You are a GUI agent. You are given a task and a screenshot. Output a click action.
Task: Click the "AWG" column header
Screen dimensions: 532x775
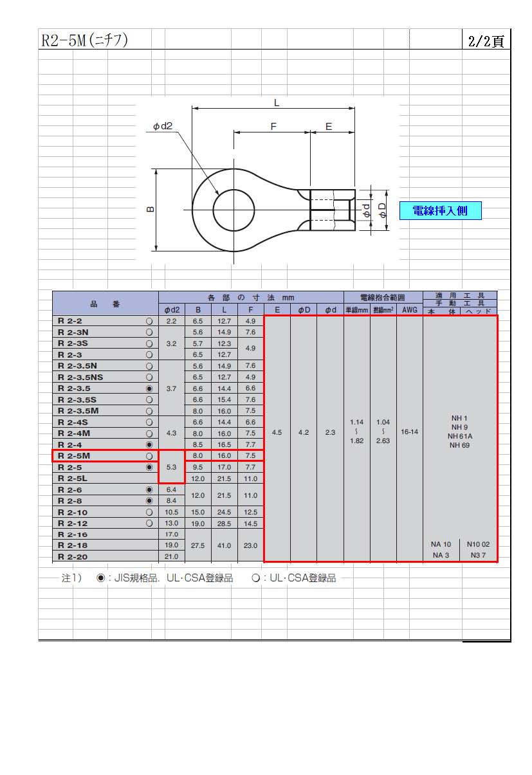(409, 309)
